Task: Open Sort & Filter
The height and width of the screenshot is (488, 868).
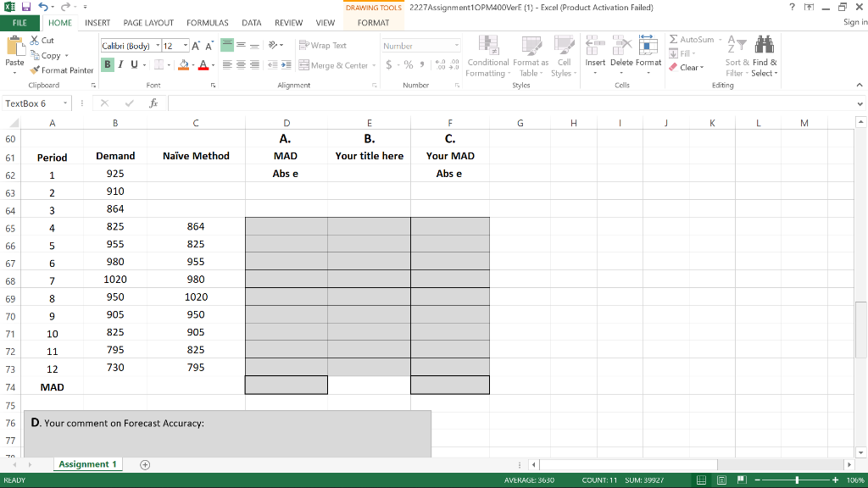Action: point(737,57)
